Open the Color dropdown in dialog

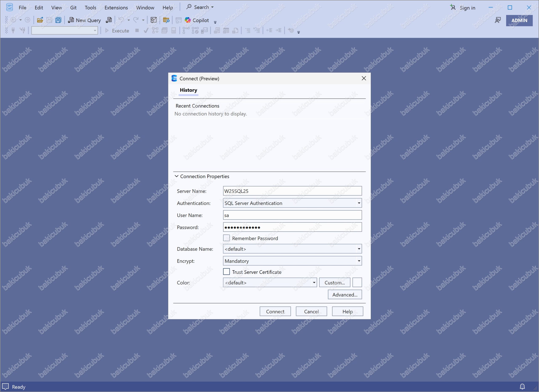click(x=270, y=282)
